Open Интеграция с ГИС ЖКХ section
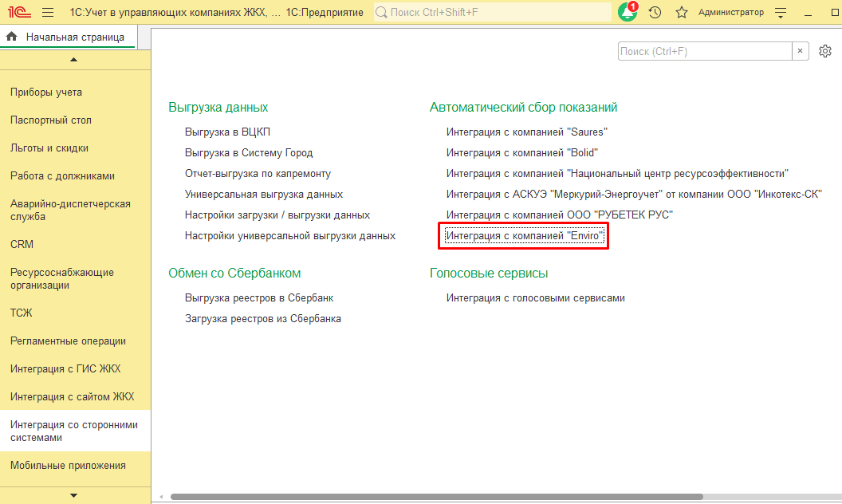Image resolution: width=842 pixels, height=504 pixels. point(65,368)
